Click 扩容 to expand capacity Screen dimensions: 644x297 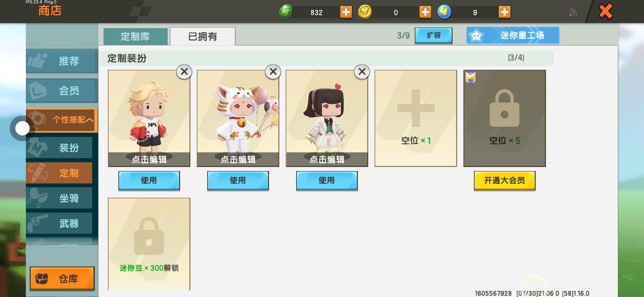(433, 35)
